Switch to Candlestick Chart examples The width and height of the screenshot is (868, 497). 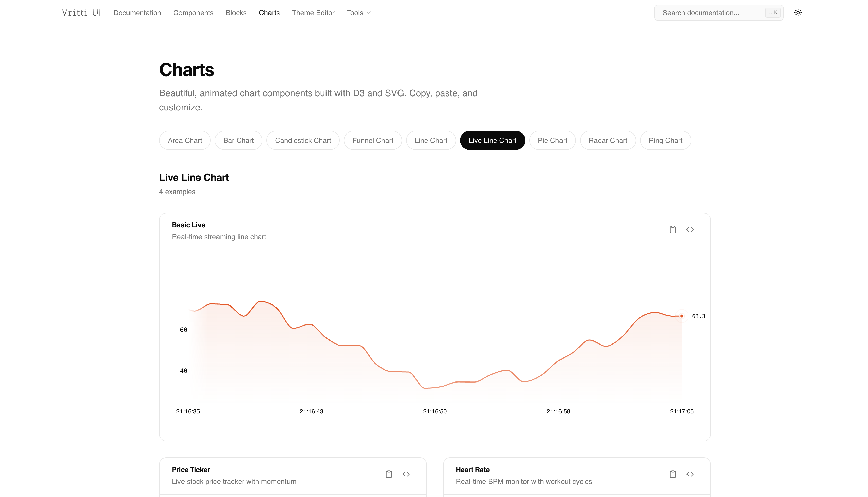(x=303, y=140)
